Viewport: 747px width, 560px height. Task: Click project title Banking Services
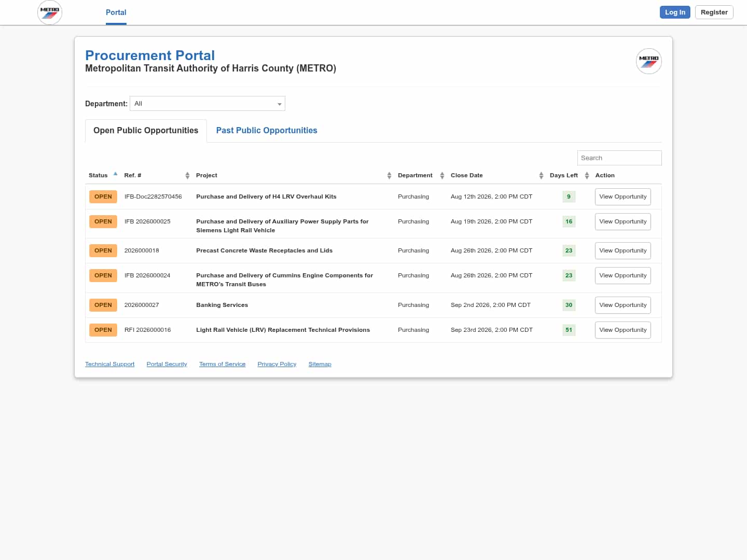coord(222,305)
